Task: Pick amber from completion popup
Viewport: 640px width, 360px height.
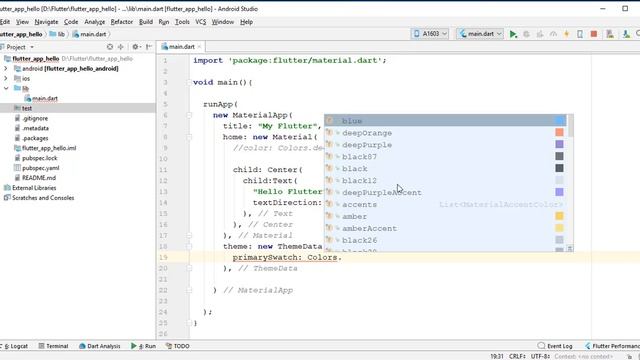Action: pos(445,216)
